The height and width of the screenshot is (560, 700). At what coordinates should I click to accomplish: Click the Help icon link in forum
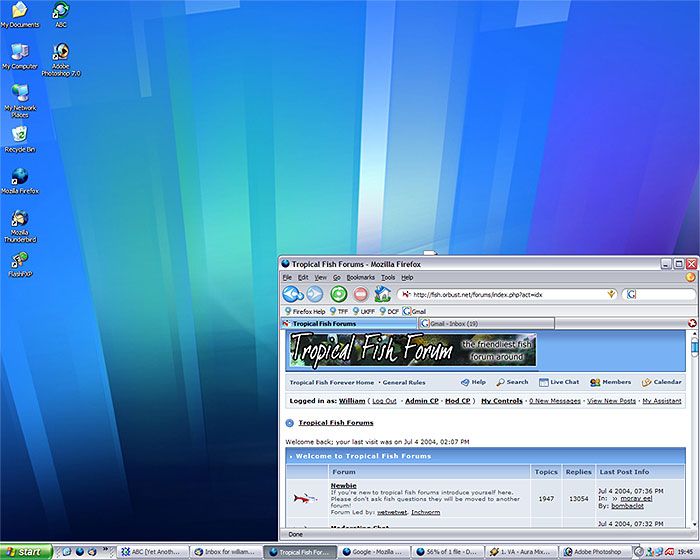(473, 382)
